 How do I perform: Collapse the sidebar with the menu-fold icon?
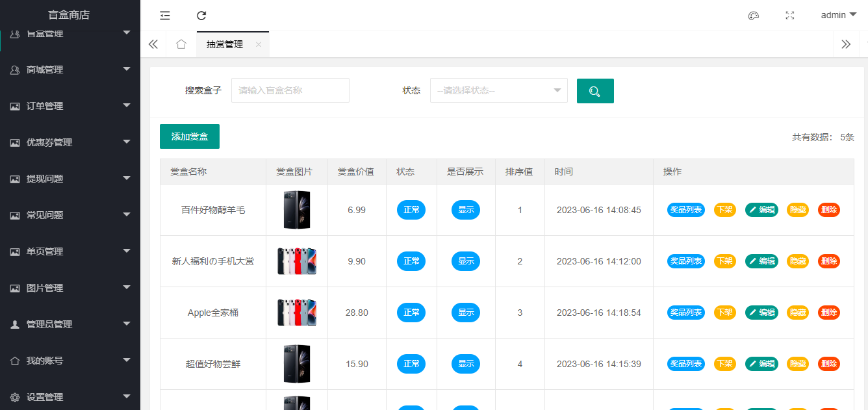tap(165, 16)
